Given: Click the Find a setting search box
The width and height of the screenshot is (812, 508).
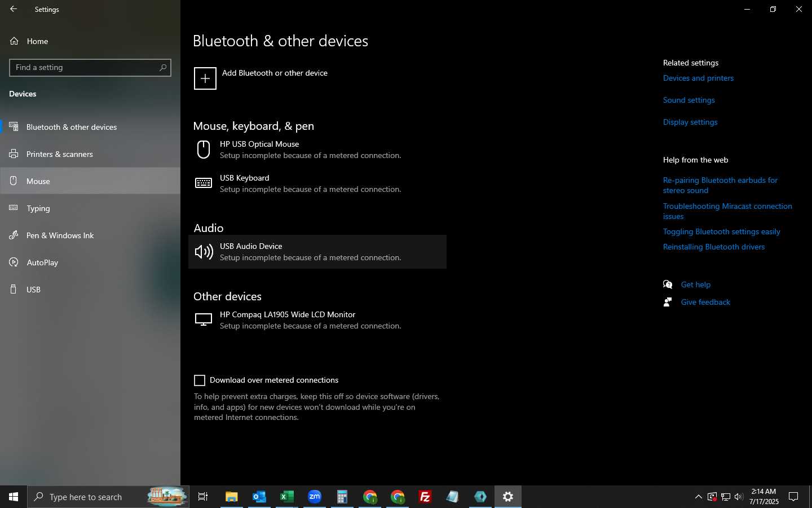Looking at the screenshot, I should tap(90, 68).
